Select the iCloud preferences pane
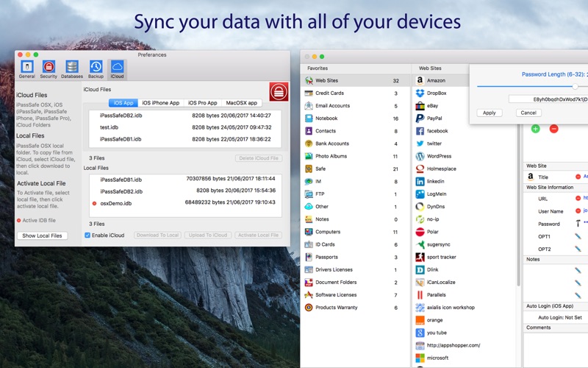This screenshot has width=588, height=368. click(x=117, y=69)
